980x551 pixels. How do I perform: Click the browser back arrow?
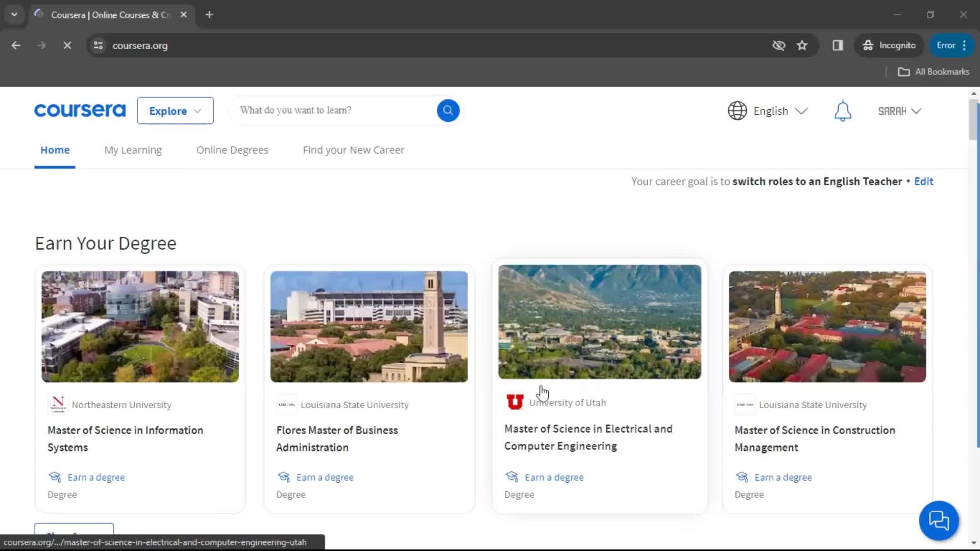click(16, 45)
